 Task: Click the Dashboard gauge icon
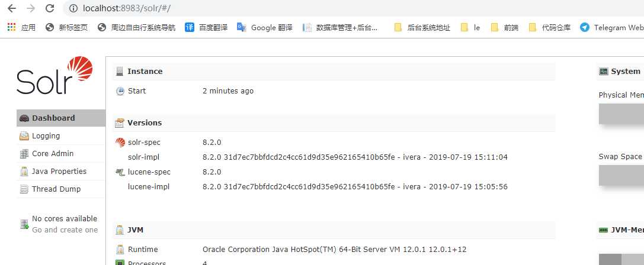click(x=24, y=118)
